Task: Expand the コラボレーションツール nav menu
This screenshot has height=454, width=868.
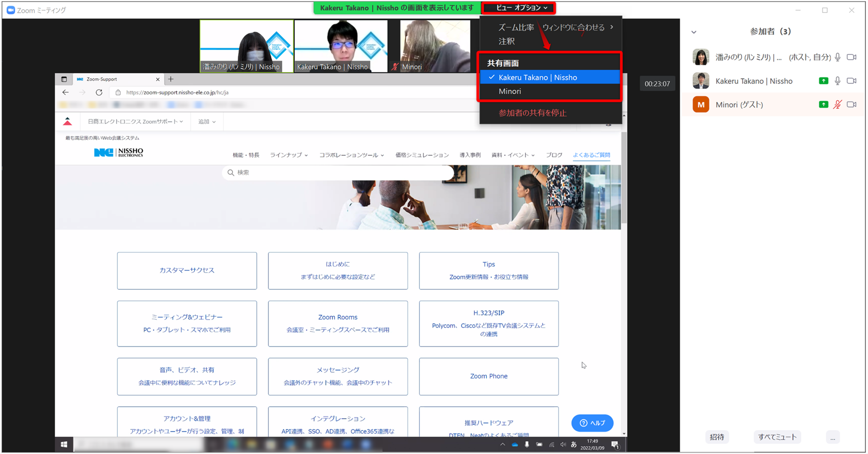Action: click(x=352, y=155)
